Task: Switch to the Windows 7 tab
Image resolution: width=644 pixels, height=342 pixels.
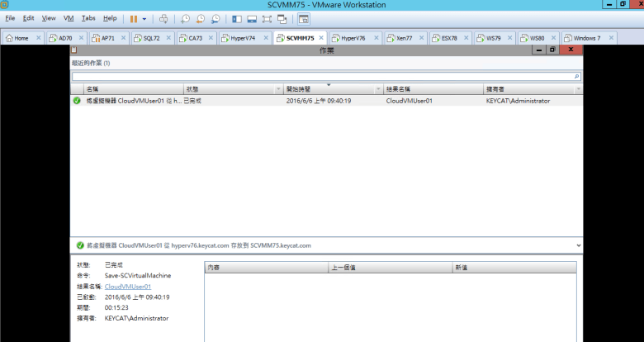Action: pos(586,38)
